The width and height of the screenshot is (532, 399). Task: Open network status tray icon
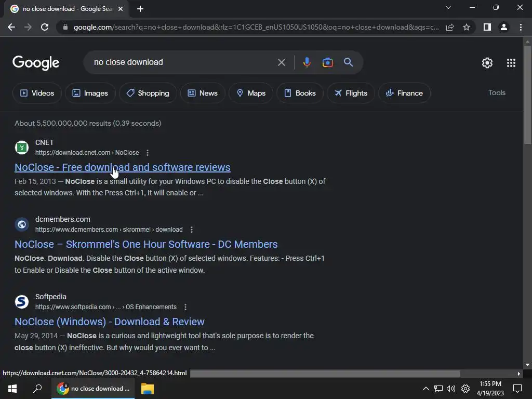(x=438, y=389)
